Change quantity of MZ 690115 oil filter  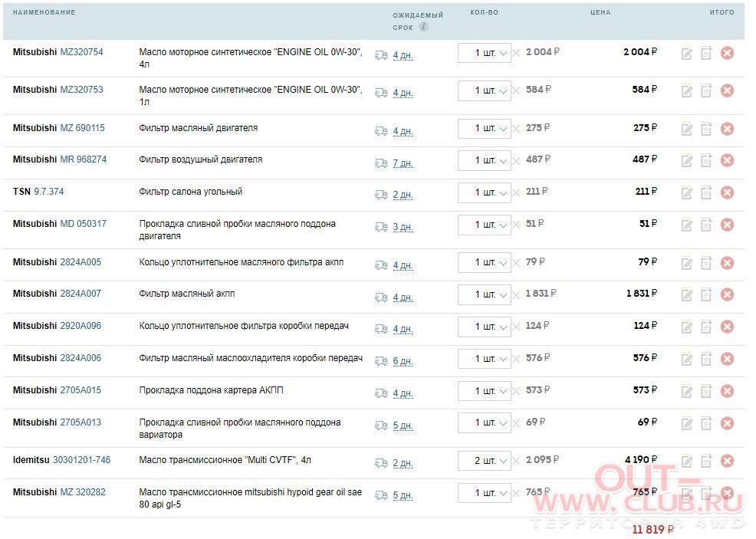pyautogui.click(x=484, y=129)
